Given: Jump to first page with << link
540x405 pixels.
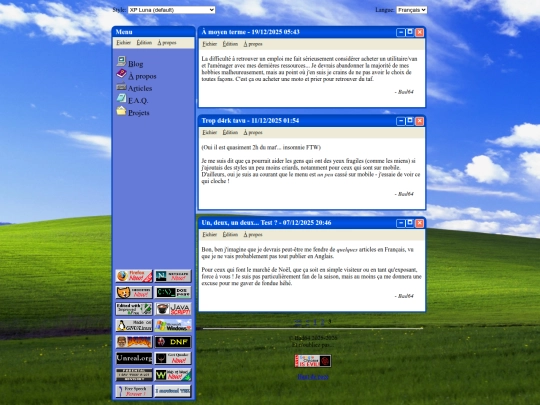Looking at the screenshot, I should coord(298,323).
